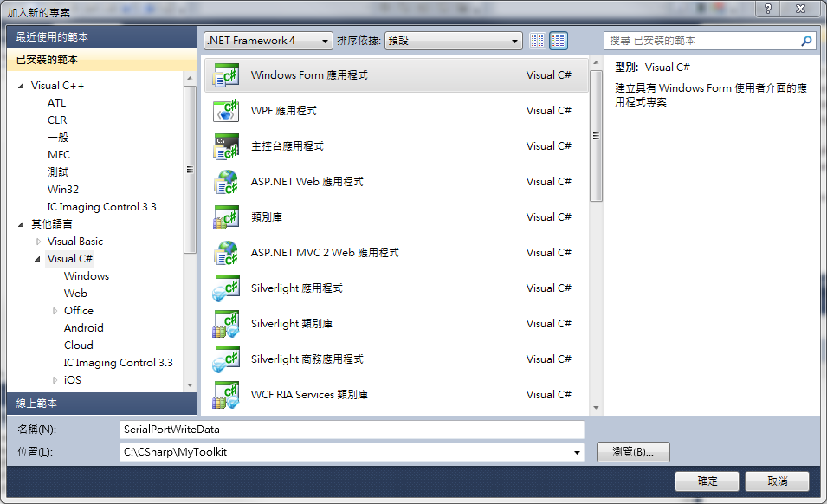Select 測試 under Visual C++
The width and height of the screenshot is (827, 504).
click(57, 172)
